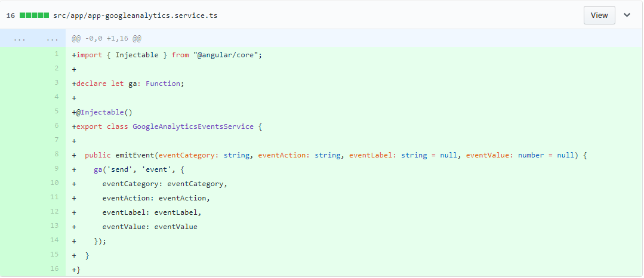This screenshot has width=644, height=278.
Task: Select line number 3
Action: tap(57, 83)
